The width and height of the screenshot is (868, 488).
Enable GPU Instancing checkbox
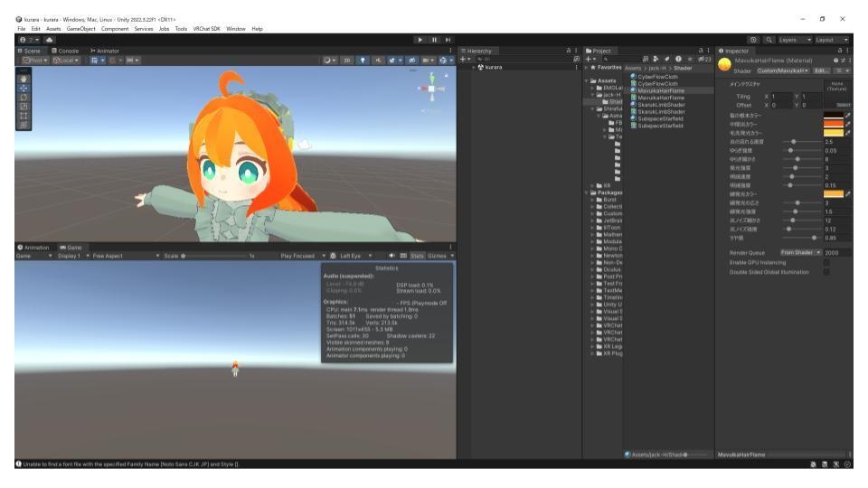[x=826, y=263]
